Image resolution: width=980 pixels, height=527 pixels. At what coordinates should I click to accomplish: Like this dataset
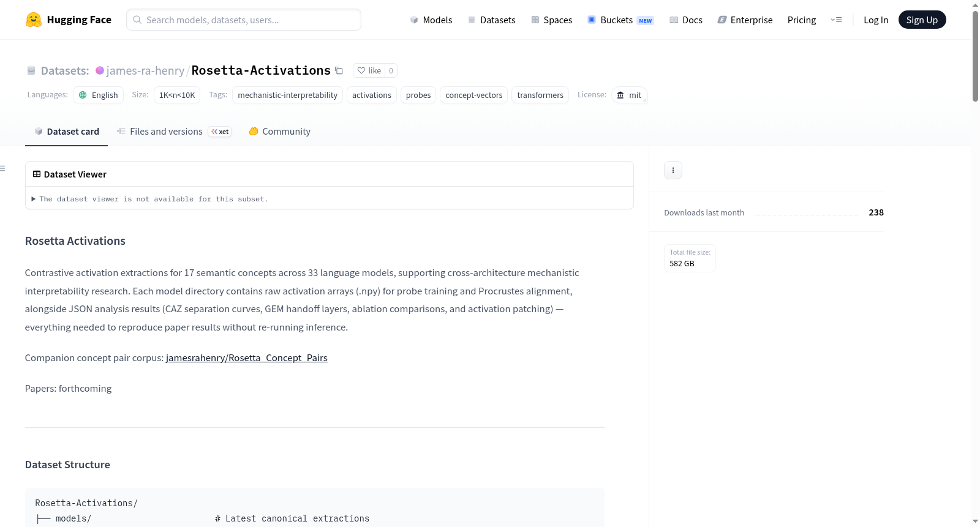[x=369, y=70]
